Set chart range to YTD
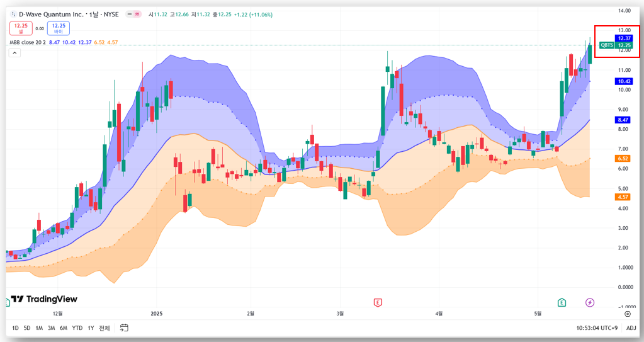Screen dimensions: 644x342 (x=77, y=328)
